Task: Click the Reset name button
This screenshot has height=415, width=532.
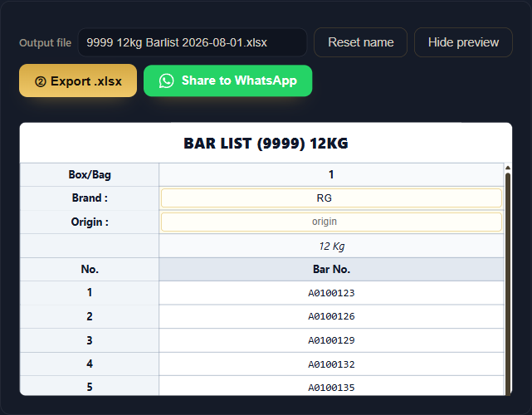Action: click(x=360, y=42)
